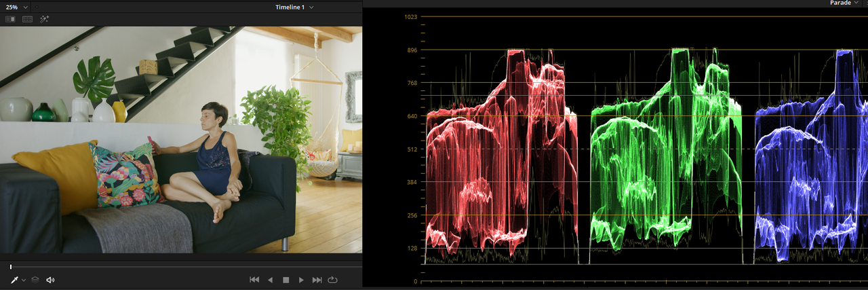The width and height of the screenshot is (868, 290).
Task: Open the Parade scope type dropdown
Action: 844,3
